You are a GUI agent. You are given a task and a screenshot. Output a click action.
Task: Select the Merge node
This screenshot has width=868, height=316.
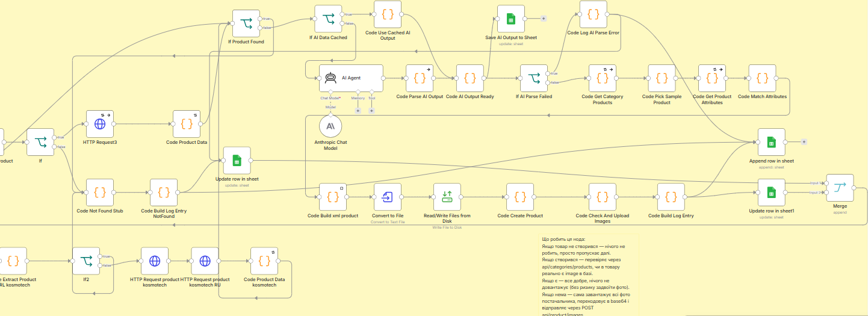[x=840, y=187]
